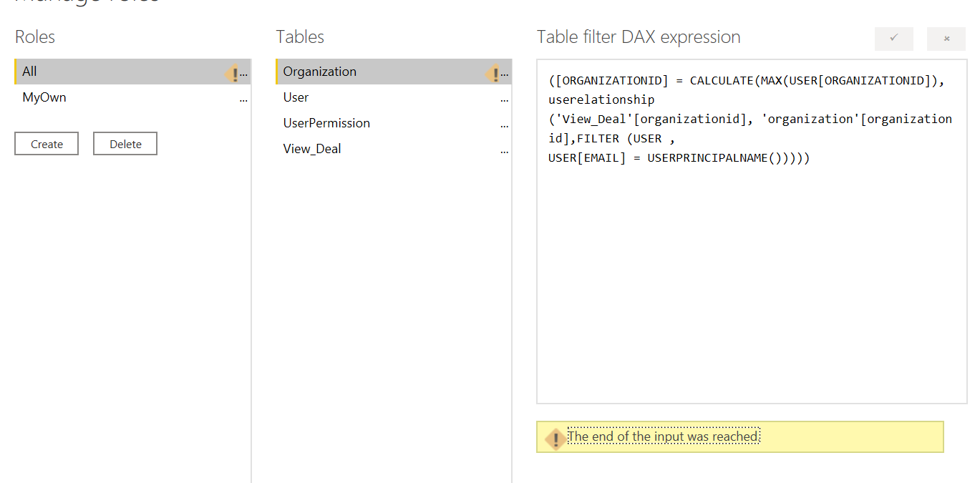Screen dimensions: 980x483
Task: Select the Organization table
Action: [x=393, y=72]
